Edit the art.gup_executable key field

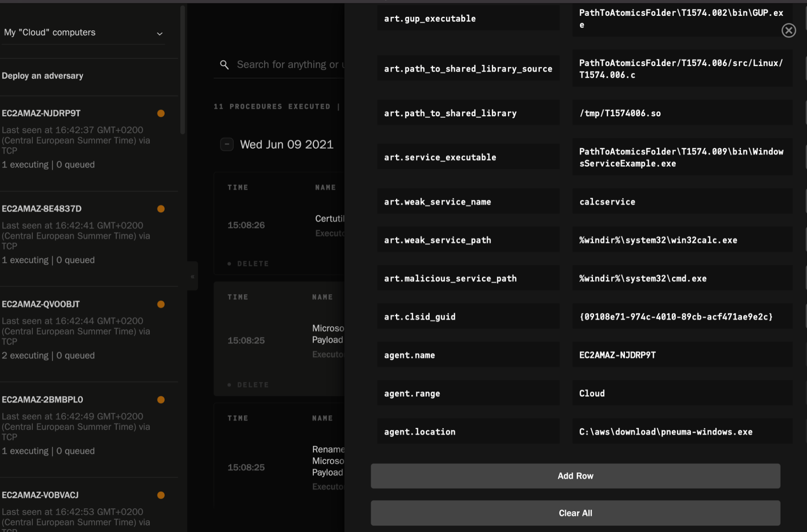coord(468,19)
